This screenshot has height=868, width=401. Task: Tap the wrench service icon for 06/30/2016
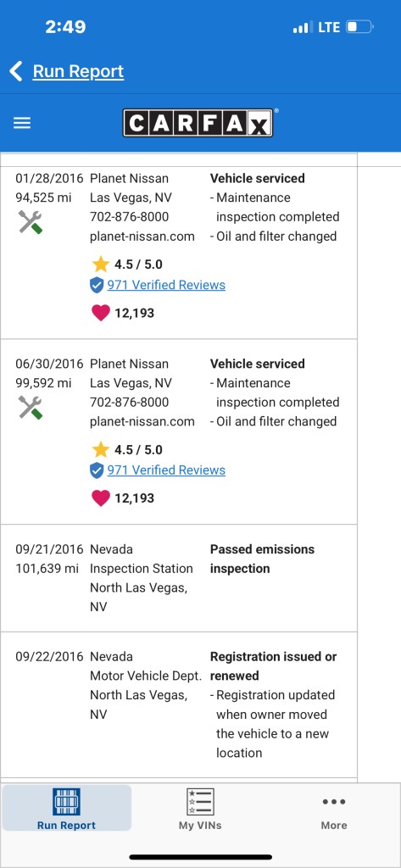coord(31,408)
